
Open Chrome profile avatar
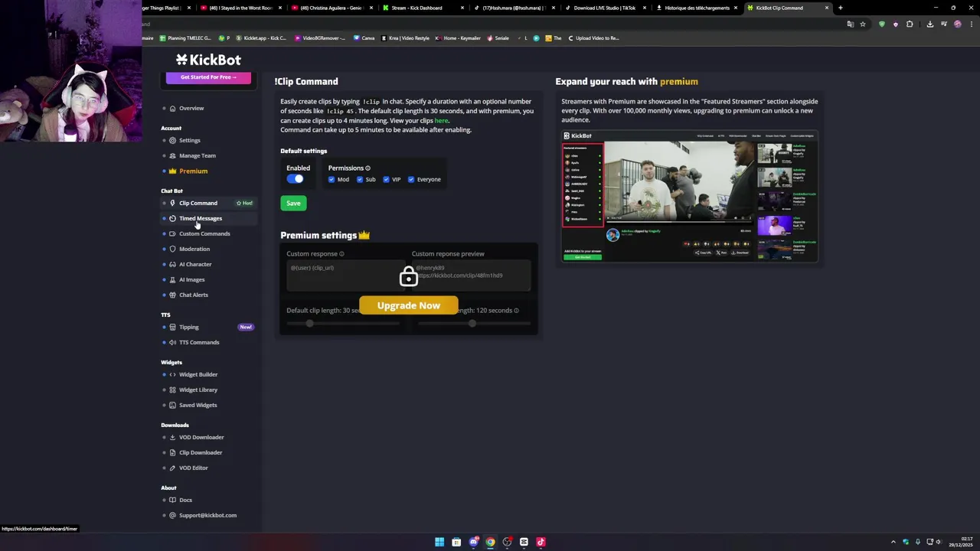tap(957, 24)
